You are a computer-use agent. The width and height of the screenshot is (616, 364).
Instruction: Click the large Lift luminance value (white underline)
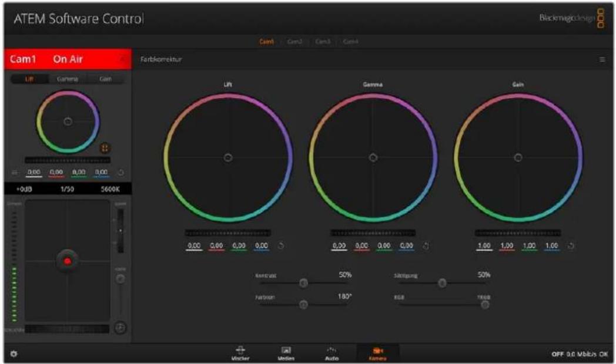tap(194, 247)
